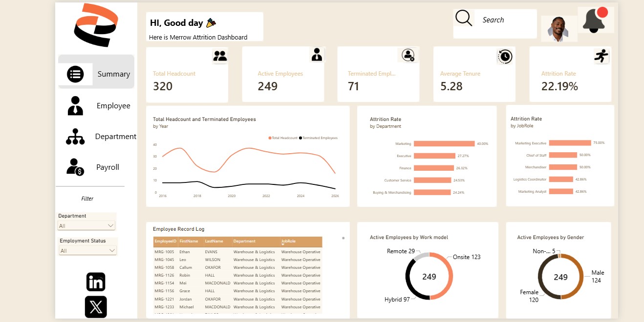Select the Buying & Merchandising bar
644x322 pixels.
pos(432,192)
